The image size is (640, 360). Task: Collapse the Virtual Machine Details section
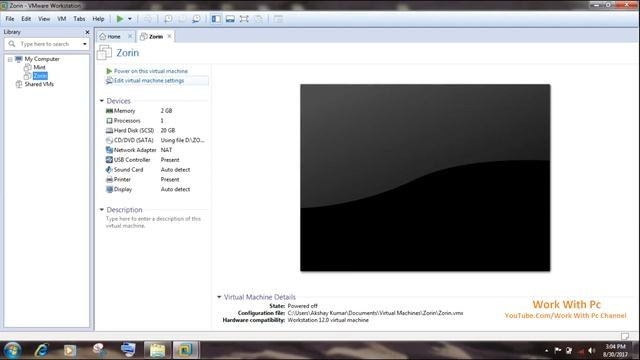click(x=219, y=297)
